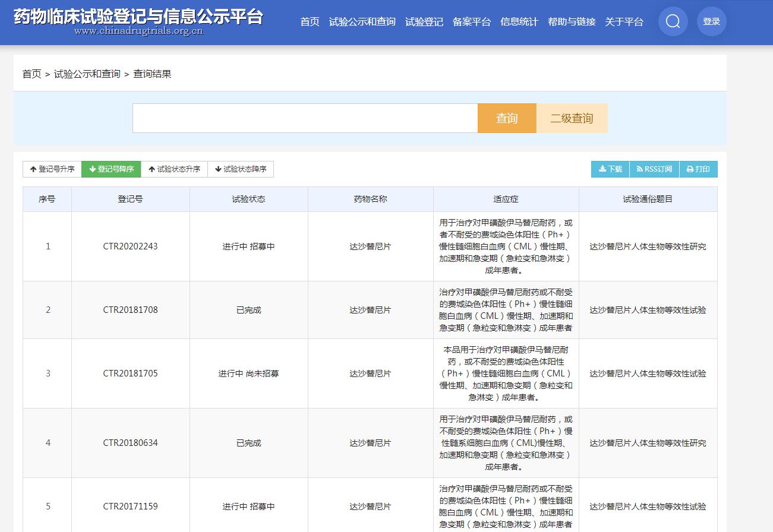This screenshot has width=773, height=532.
Task: Click the 登录 login round button
Action: (711, 22)
